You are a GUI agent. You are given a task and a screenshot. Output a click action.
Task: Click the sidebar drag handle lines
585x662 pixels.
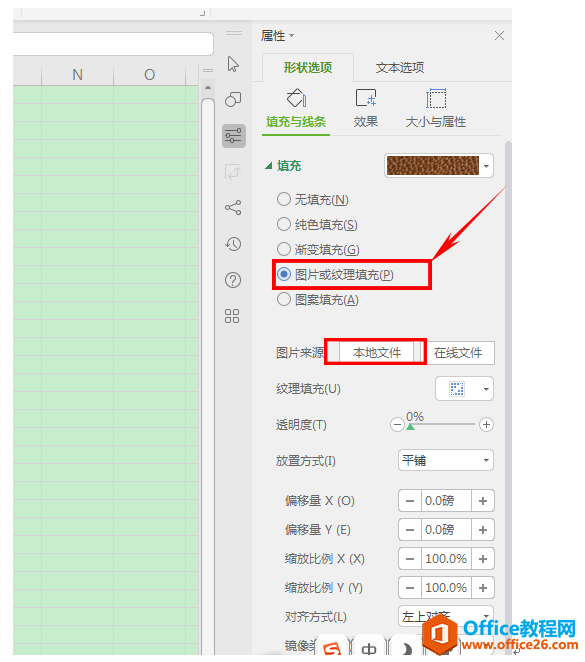coord(233,33)
